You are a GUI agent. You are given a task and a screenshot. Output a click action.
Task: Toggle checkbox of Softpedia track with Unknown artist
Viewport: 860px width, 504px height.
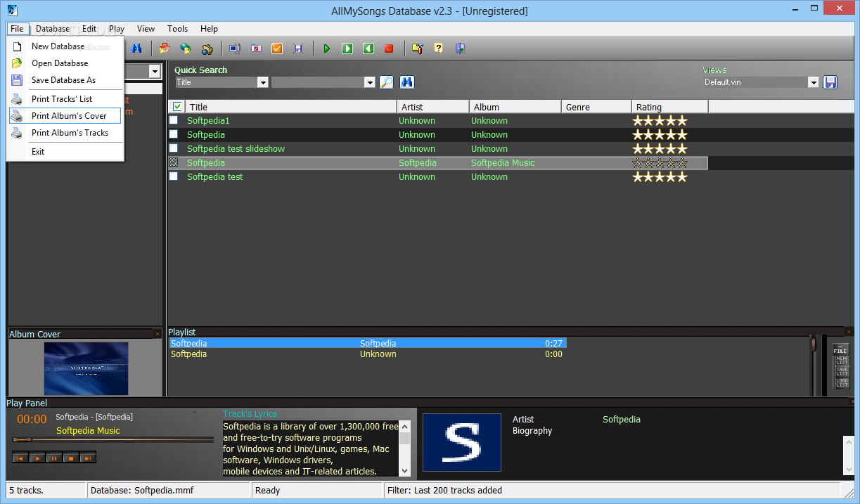pyautogui.click(x=174, y=134)
